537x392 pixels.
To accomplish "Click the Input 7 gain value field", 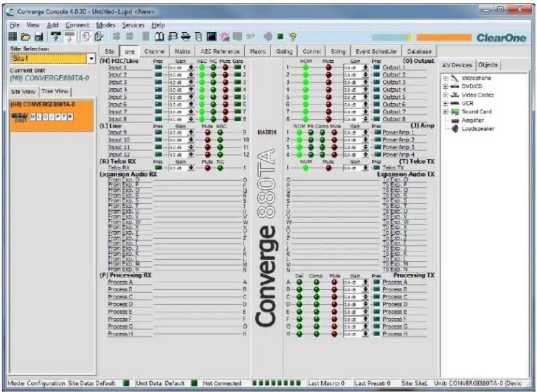I will point(178,112).
